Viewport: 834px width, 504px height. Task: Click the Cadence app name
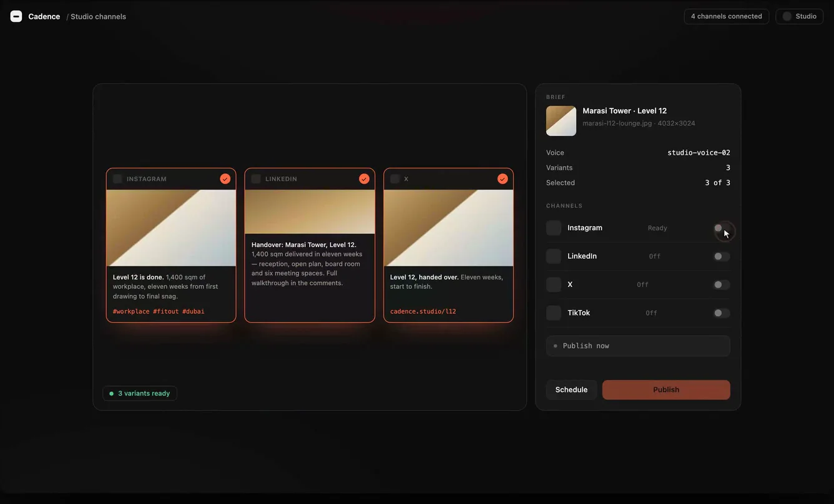(44, 17)
